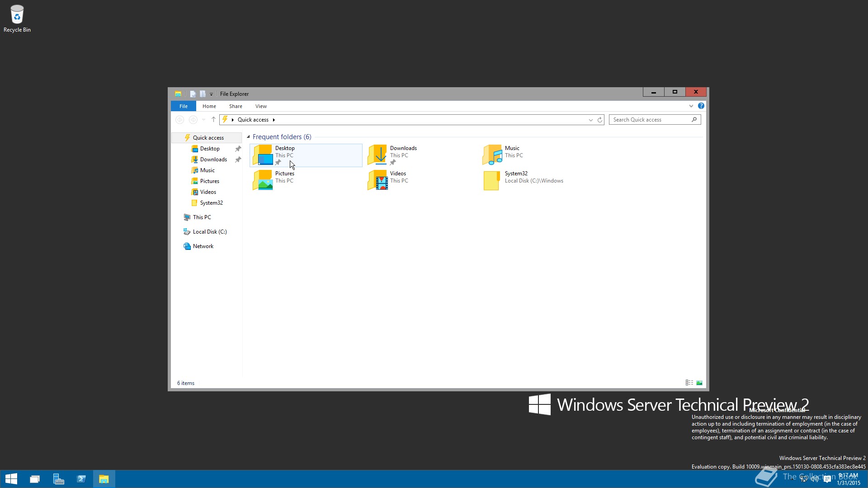Click the Forward navigation arrow
This screenshot has width=868, height=488.
pos(193,120)
